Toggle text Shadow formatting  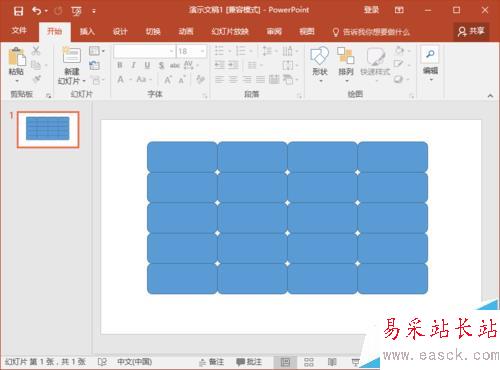tap(161, 65)
